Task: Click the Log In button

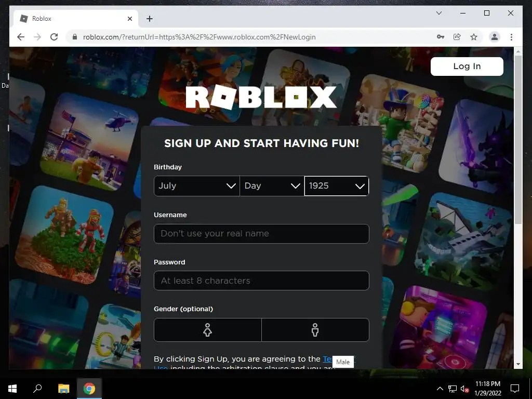Action: point(467,66)
